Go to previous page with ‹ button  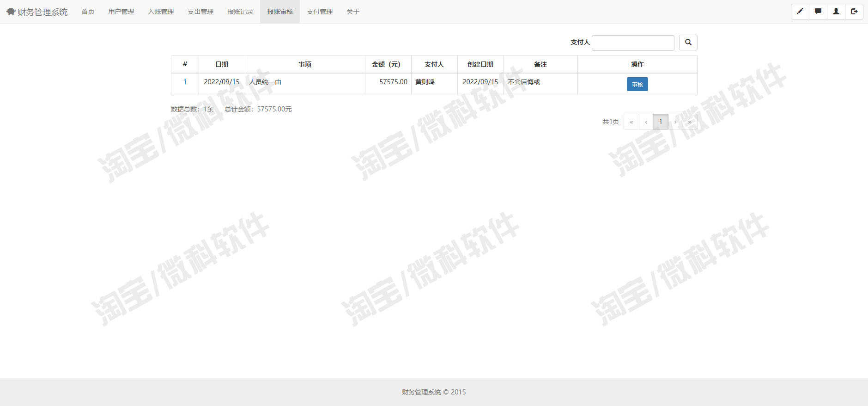[646, 122]
